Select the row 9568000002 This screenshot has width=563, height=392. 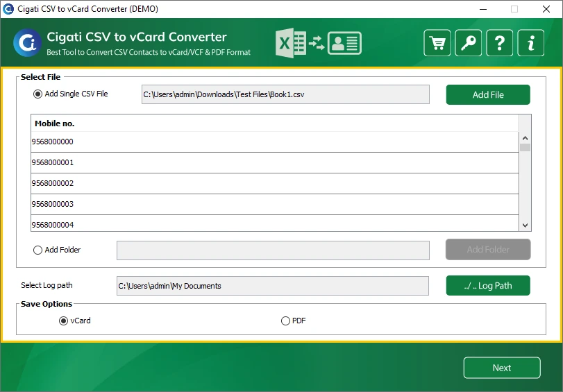(275, 183)
